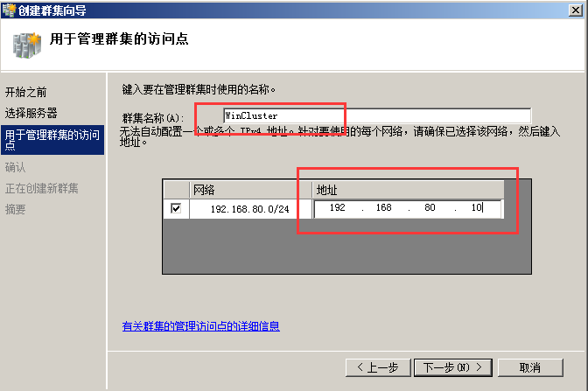
Task: Click the second IP octet 168
Action: point(383,207)
